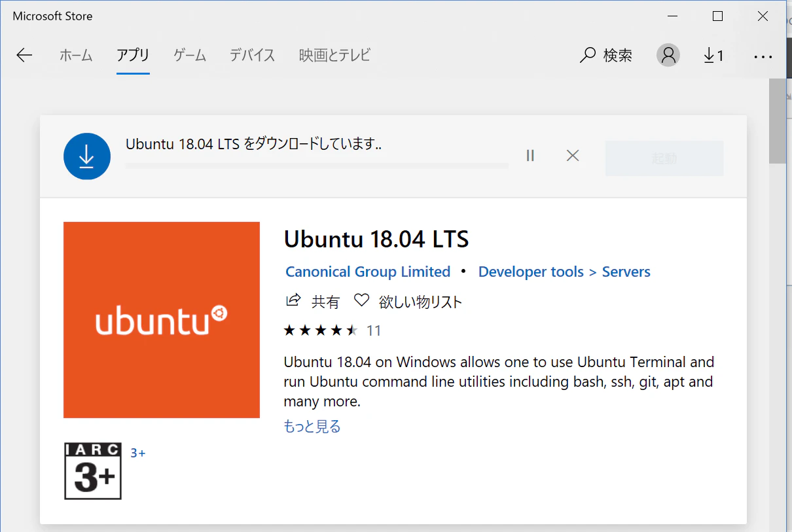Share the app via 共有
This screenshot has width=792, height=532.
click(x=313, y=302)
